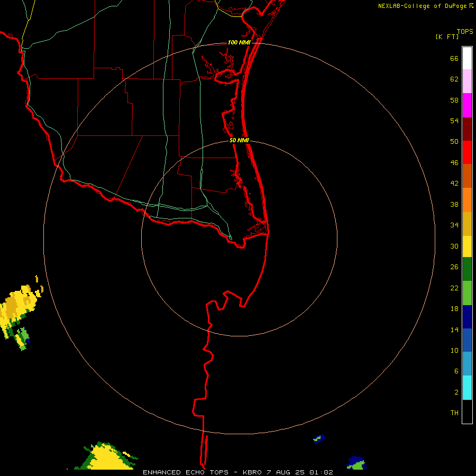Click the navy 18 kft legend swatch
This screenshot has height=476, width=476.
click(x=467, y=317)
